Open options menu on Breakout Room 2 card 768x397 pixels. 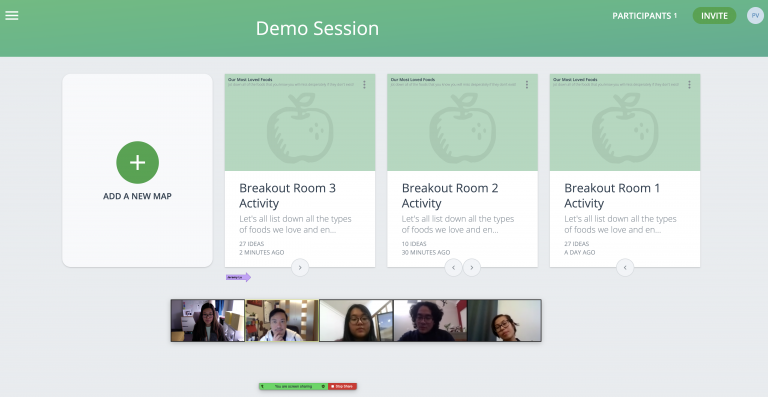527,85
